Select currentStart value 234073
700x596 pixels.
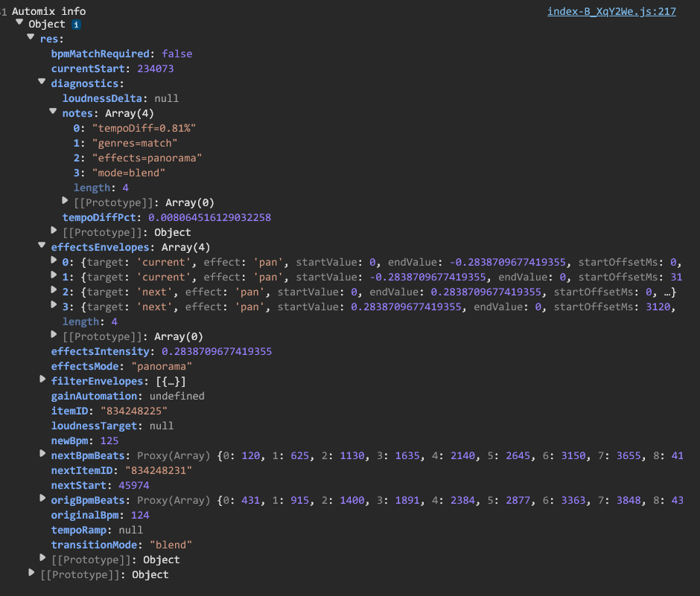(156, 68)
